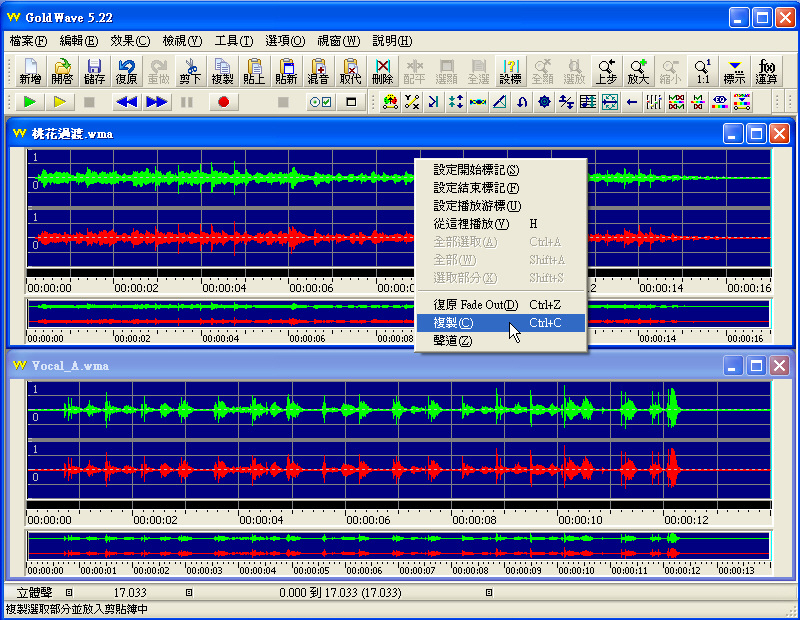
Task: Open the status format button right of 17.033 length
Action: coord(189,592)
